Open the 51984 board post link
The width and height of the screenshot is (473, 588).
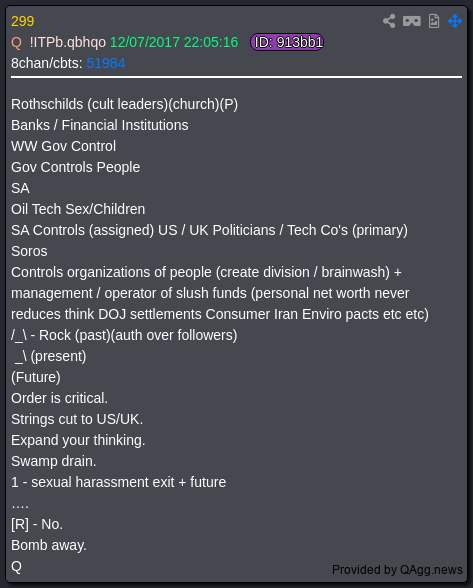click(106, 63)
